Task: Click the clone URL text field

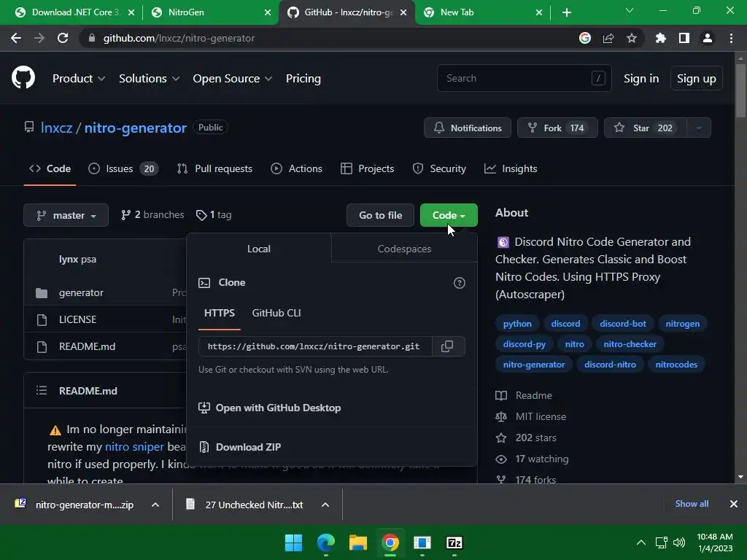Action: [315, 346]
